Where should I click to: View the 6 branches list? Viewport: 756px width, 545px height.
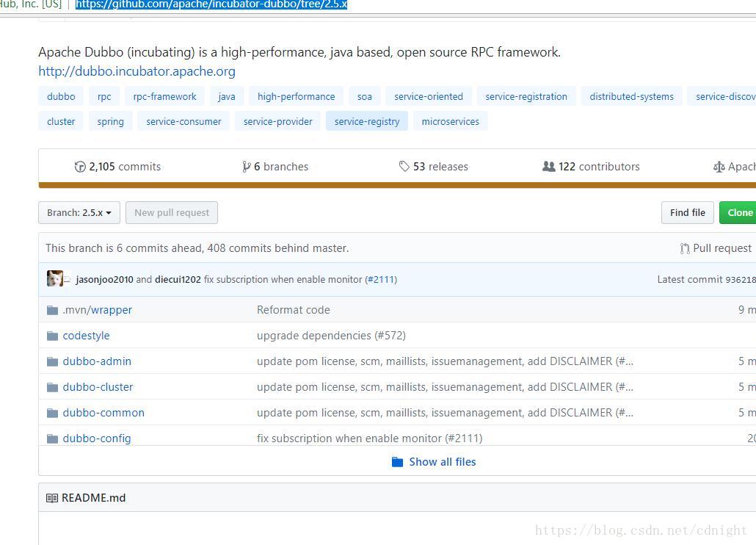point(275,167)
